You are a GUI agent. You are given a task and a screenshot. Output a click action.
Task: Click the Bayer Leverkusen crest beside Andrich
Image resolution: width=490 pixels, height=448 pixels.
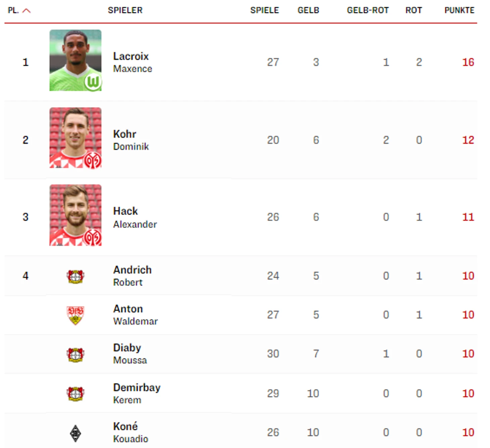click(x=76, y=277)
